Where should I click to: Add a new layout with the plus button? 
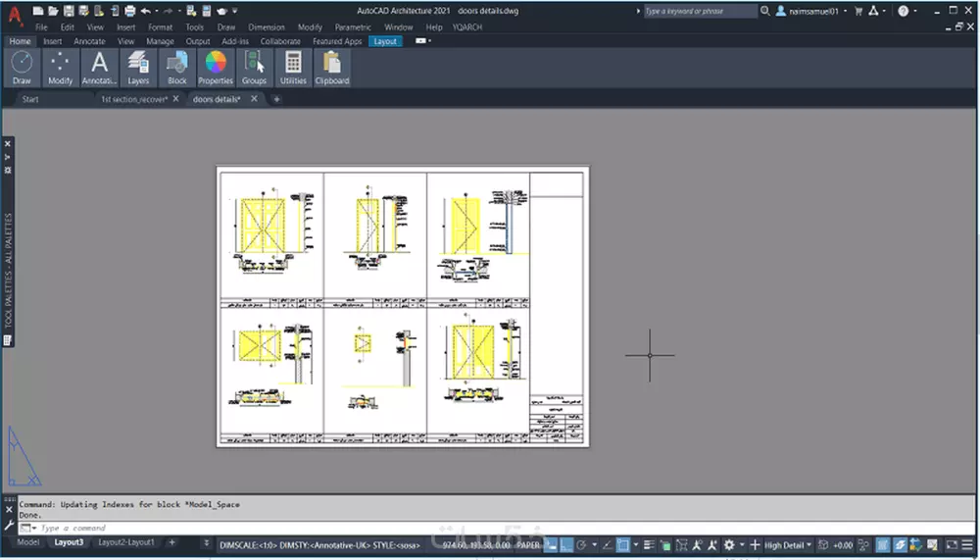[x=172, y=542]
